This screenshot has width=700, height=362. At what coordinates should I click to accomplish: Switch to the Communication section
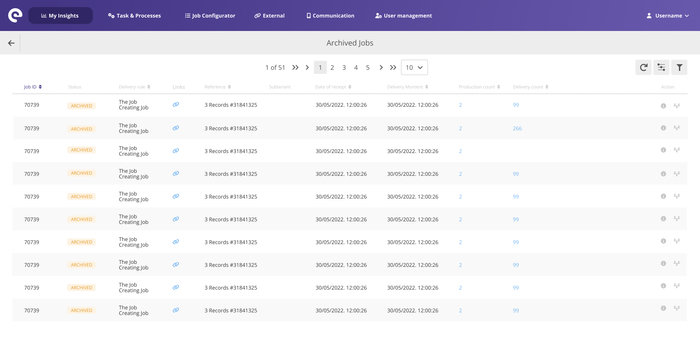[330, 16]
